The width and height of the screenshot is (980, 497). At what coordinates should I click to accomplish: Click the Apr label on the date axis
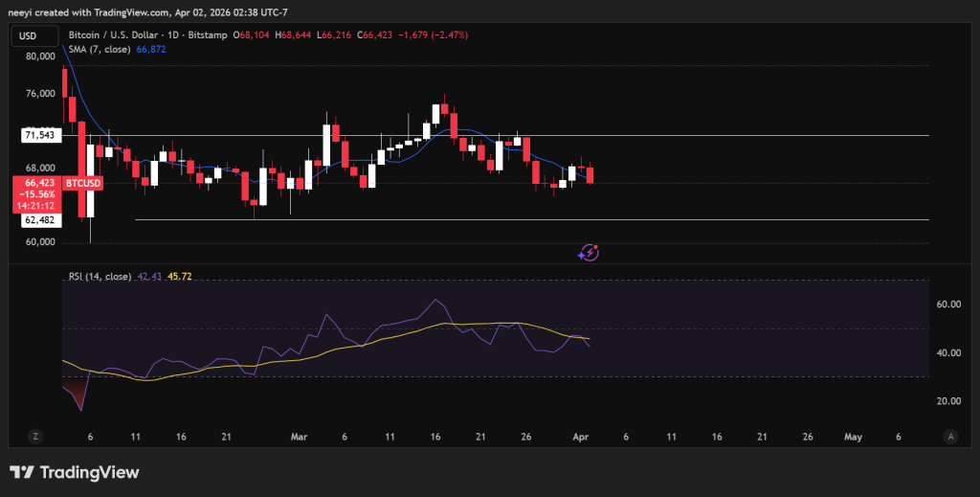pyautogui.click(x=580, y=436)
